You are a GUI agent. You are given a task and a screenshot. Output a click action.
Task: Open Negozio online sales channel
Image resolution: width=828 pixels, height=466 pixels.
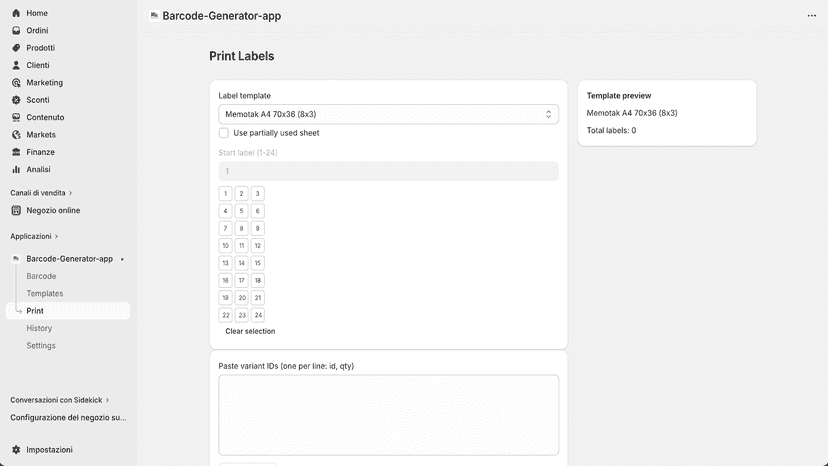[53, 210]
